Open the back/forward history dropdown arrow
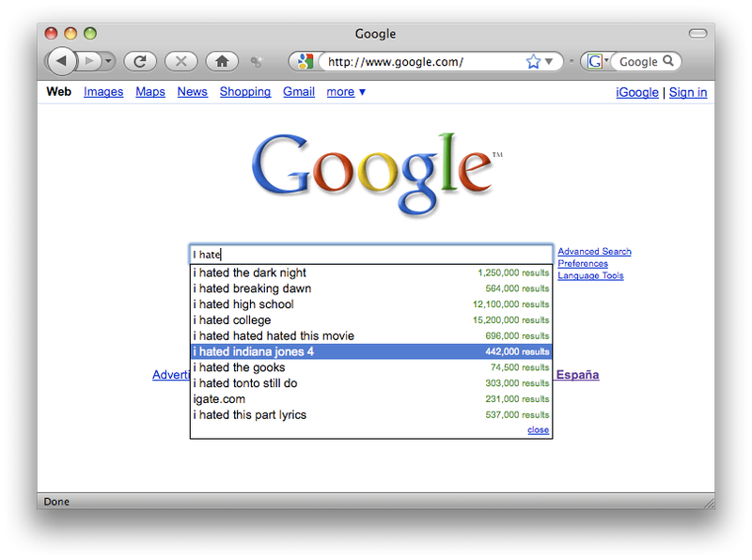Screen dimensions: 752x560 click(x=108, y=61)
